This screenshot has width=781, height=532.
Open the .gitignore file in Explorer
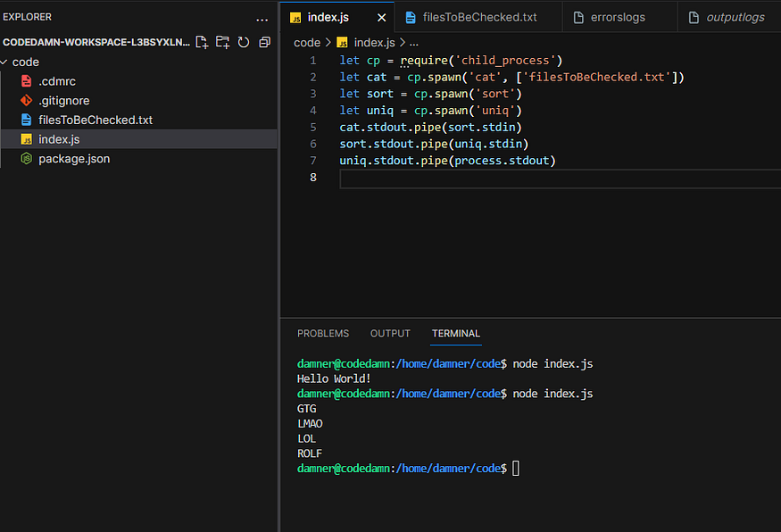63,101
